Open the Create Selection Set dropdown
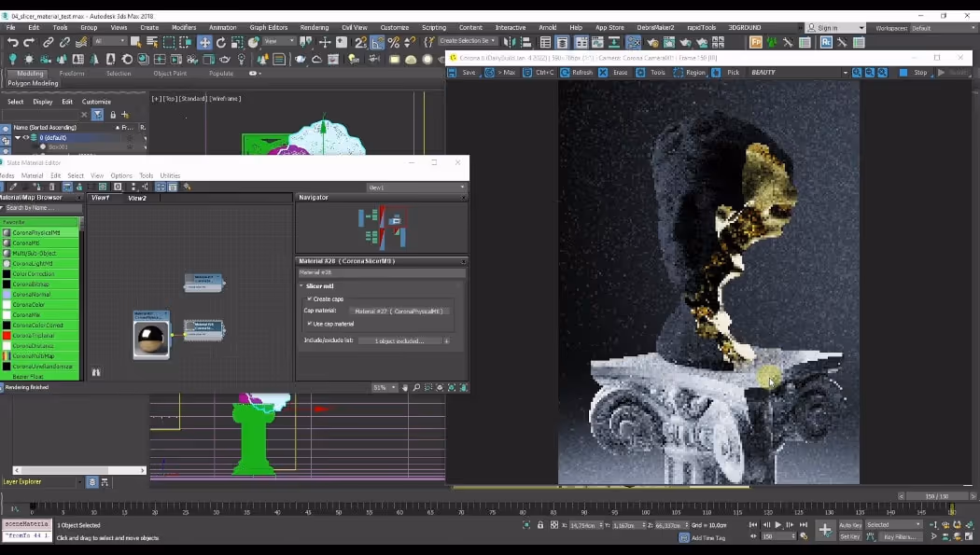Viewport: 980px width, 555px height. click(x=468, y=41)
